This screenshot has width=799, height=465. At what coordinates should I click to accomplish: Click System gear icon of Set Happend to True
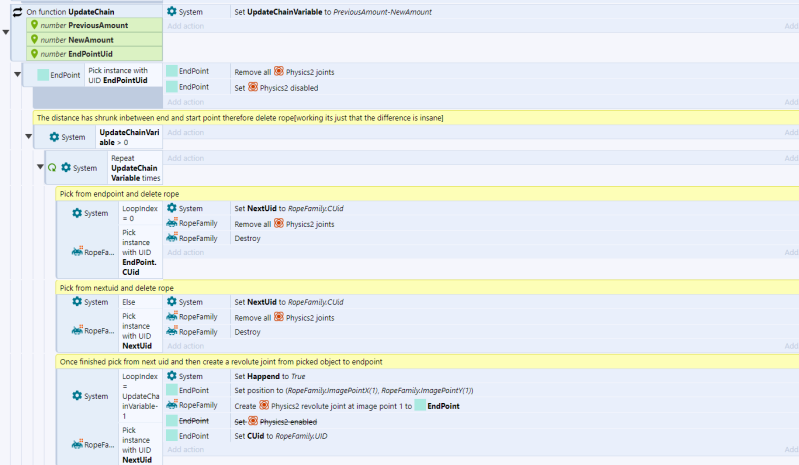pyautogui.click(x=172, y=376)
